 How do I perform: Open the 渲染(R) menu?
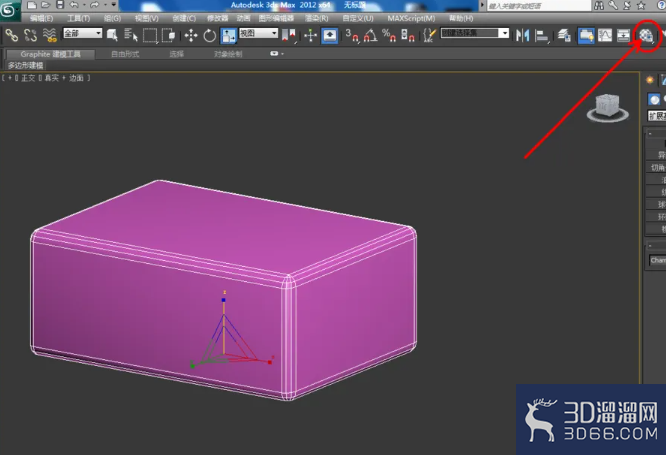pyautogui.click(x=316, y=18)
